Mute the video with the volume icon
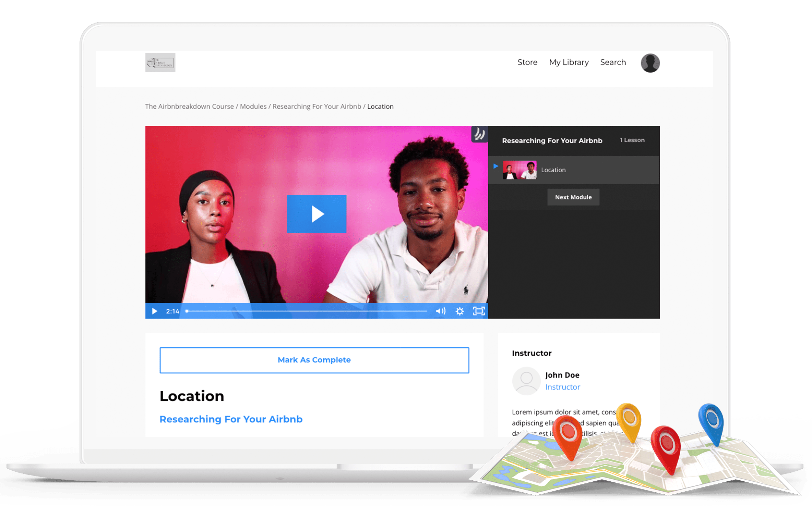Screen dimensions: 812x506 point(440,311)
